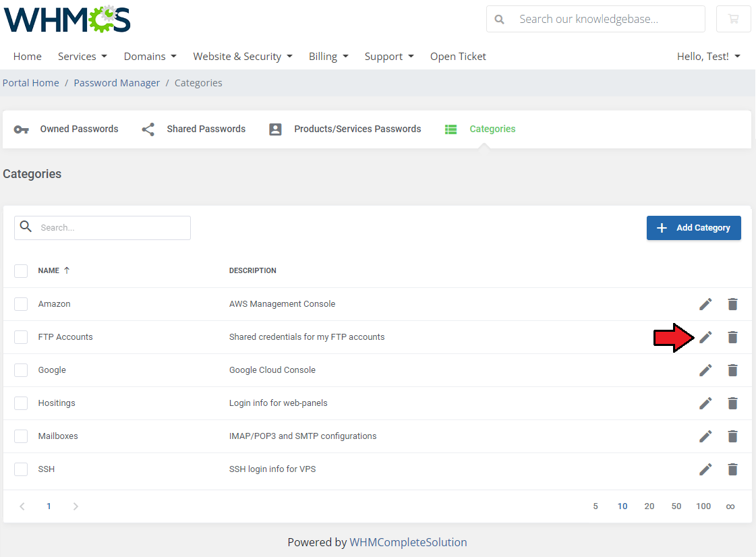Click the SSH row pencil icon

705,469
